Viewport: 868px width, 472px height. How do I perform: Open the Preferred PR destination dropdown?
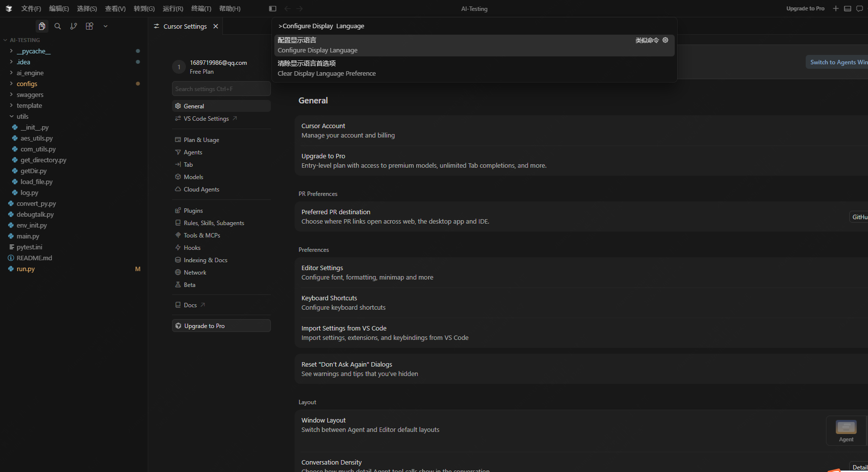pyautogui.click(x=859, y=217)
